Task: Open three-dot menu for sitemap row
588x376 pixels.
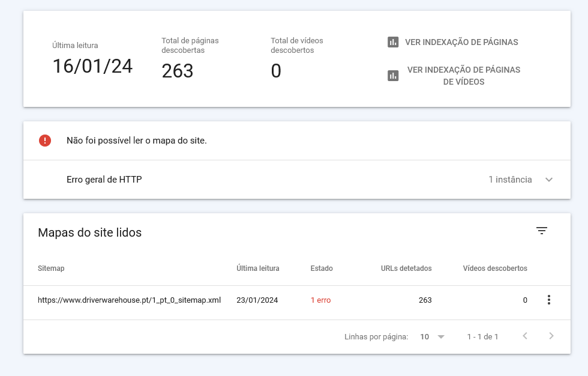Action: coord(548,300)
